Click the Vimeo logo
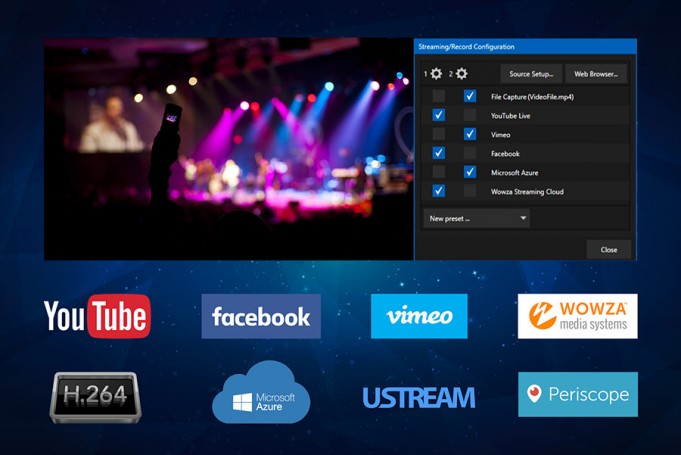Image resolution: width=681 pixels, height=455 pixels. click(x=419, y=316)
